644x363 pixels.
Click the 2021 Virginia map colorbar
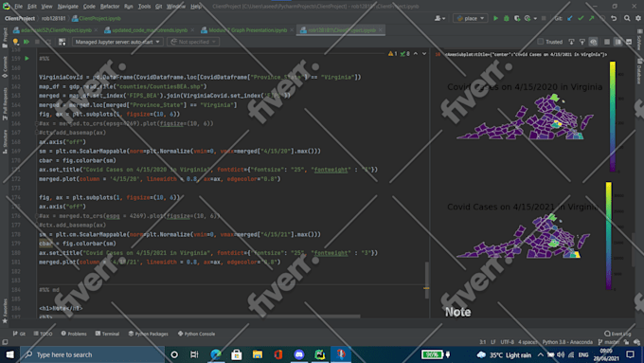(x=608, y=236)
